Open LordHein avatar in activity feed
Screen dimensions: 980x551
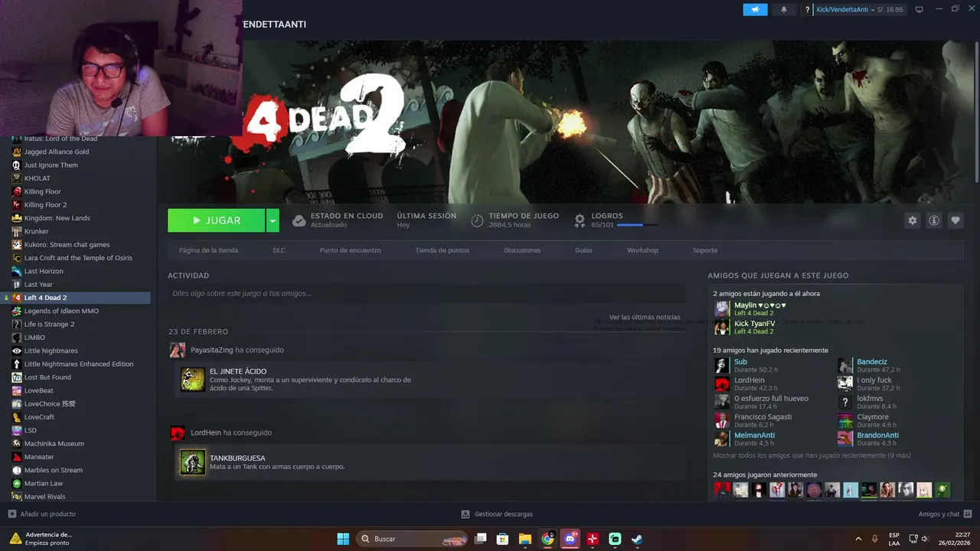click(178, 432)
